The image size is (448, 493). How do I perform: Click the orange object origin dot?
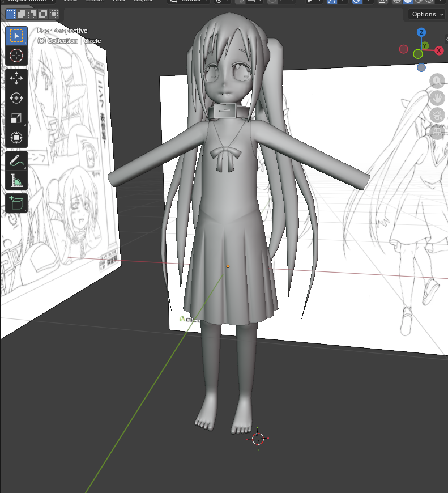(228, 266)
